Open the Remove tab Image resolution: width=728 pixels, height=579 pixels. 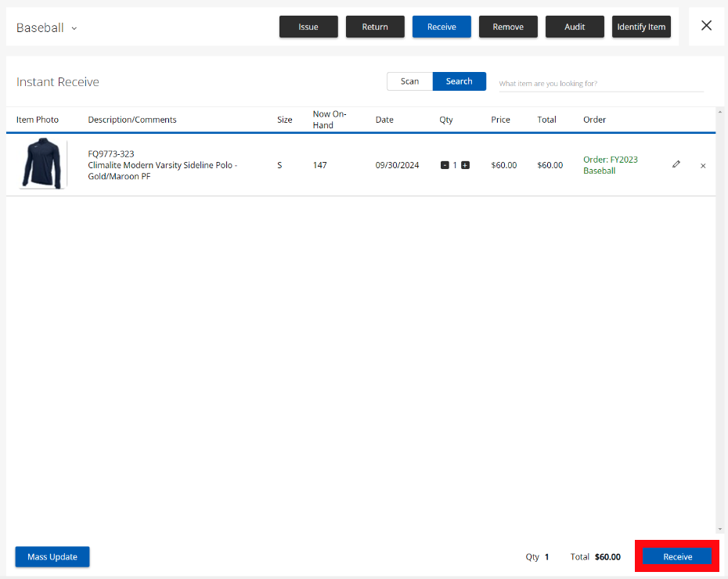(x=508, y=27)
